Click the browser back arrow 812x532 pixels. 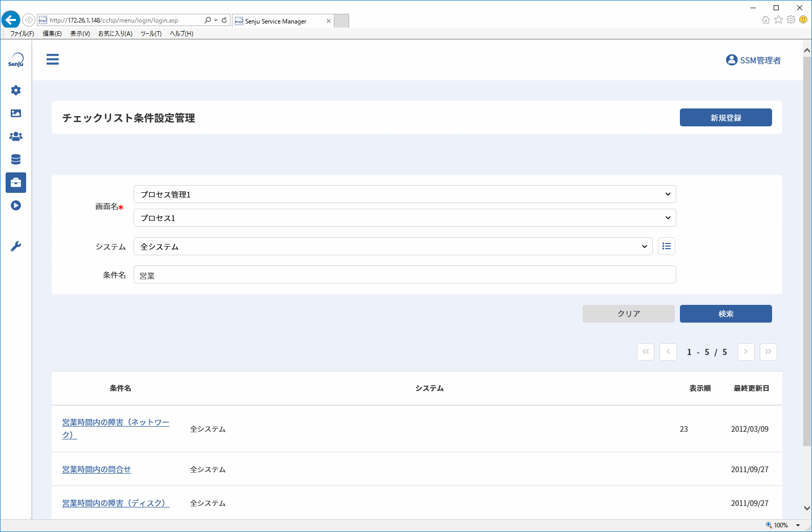point(11,20)
